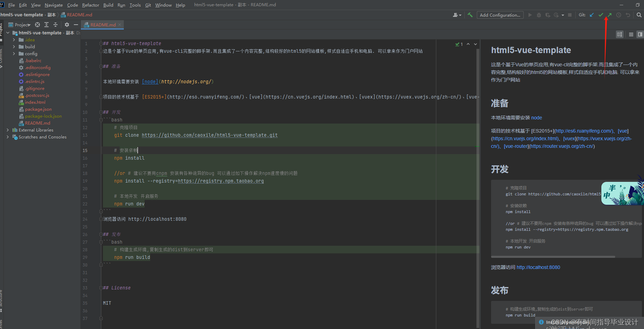Open Project panel gear settings
The image size is (644, 329).
click(x=67, y=25)
